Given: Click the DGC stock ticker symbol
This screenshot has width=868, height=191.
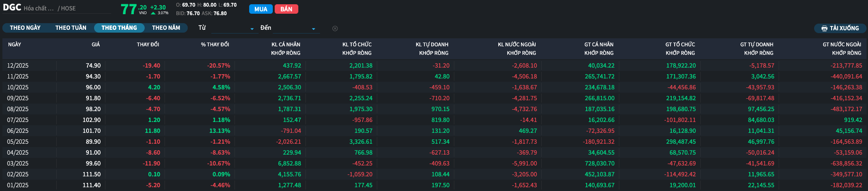Looking at the screenshot, I should (x=12, y=8).
